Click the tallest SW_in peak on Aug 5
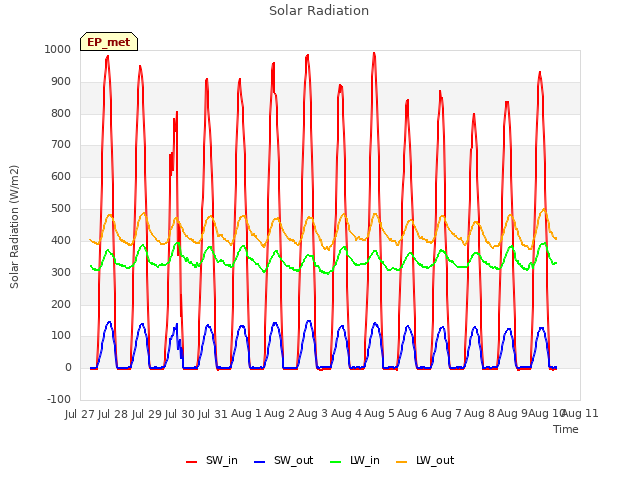 pos(374,53)
